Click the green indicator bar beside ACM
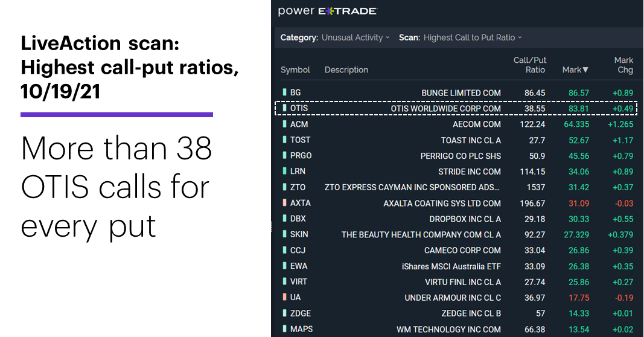This screenshot has width=644, height=337. point(284,124)
